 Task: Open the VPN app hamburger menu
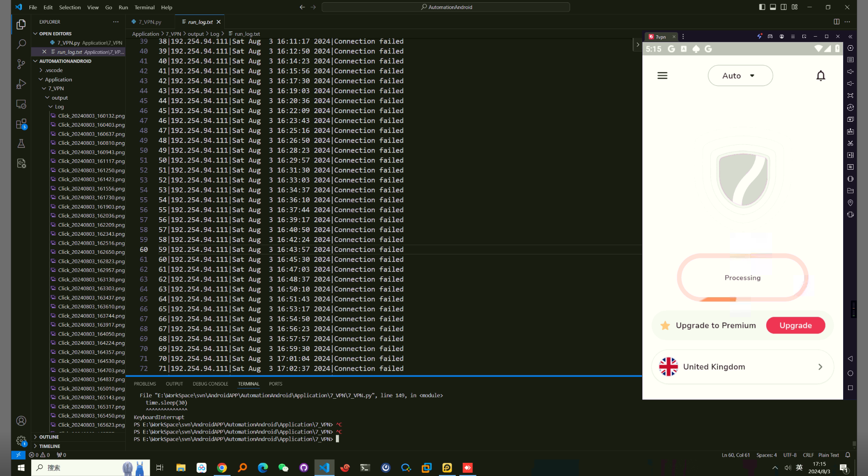tap(662, 76)
